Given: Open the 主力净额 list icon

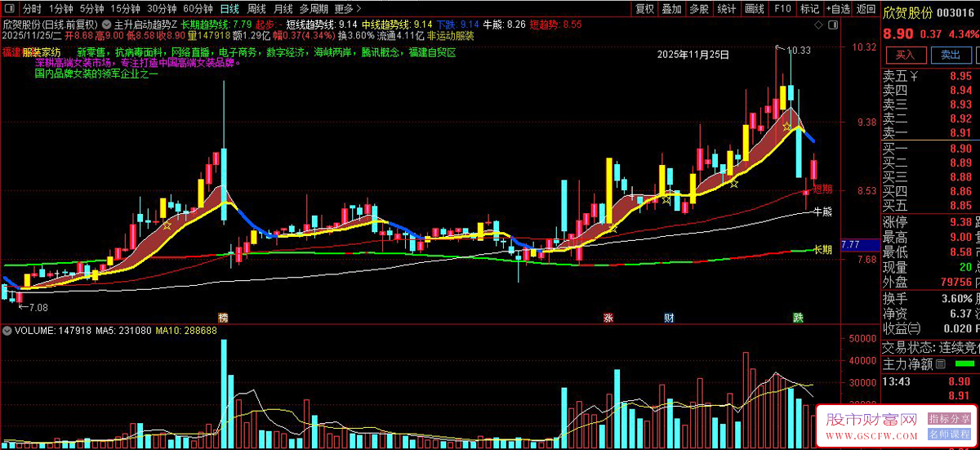Looking at the screenshot, I should 940,364.
